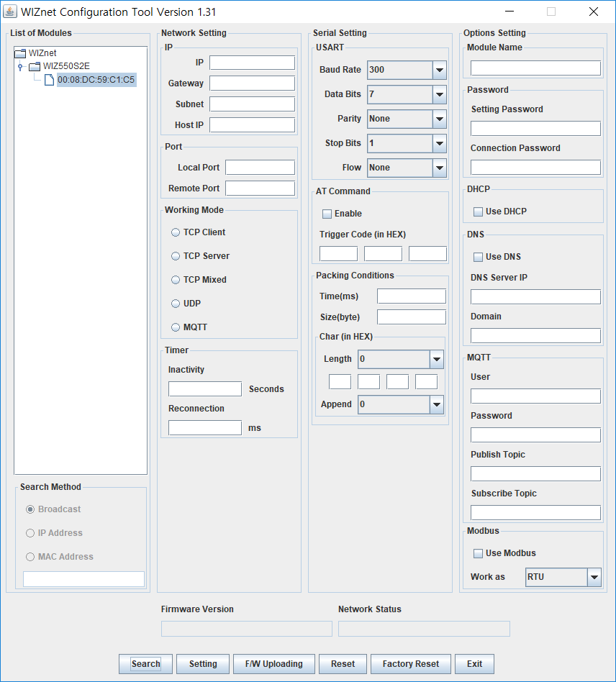The height and width of the screenshot is (682, 616).
Task: Enable the AT Command checkbox
Action: (x=327, y=214)
